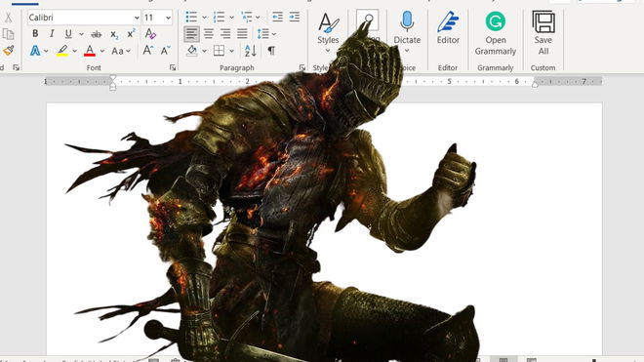The image size is (644, 362).
Task: Apply red font color
Action: [x=90, y=51]
